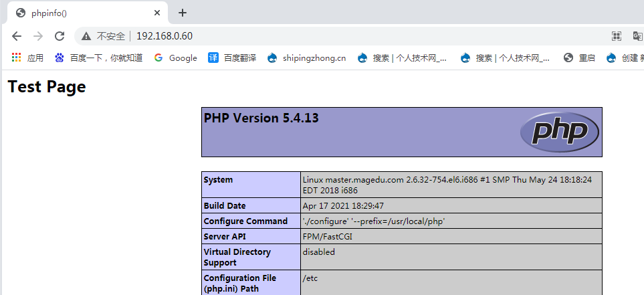This screenshot has width=644, height=295.
Task: Click the forward navigation arrow
Action: point(38,36)
